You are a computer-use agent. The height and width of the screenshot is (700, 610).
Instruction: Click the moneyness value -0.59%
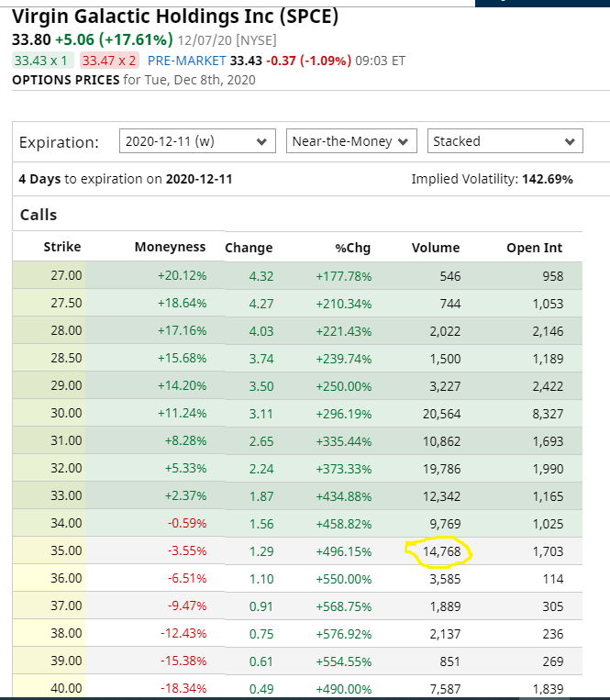pos(187,523)
